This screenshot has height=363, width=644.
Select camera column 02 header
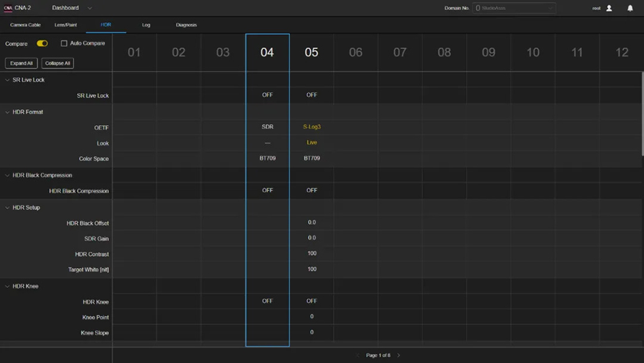[x=179, y=52]
